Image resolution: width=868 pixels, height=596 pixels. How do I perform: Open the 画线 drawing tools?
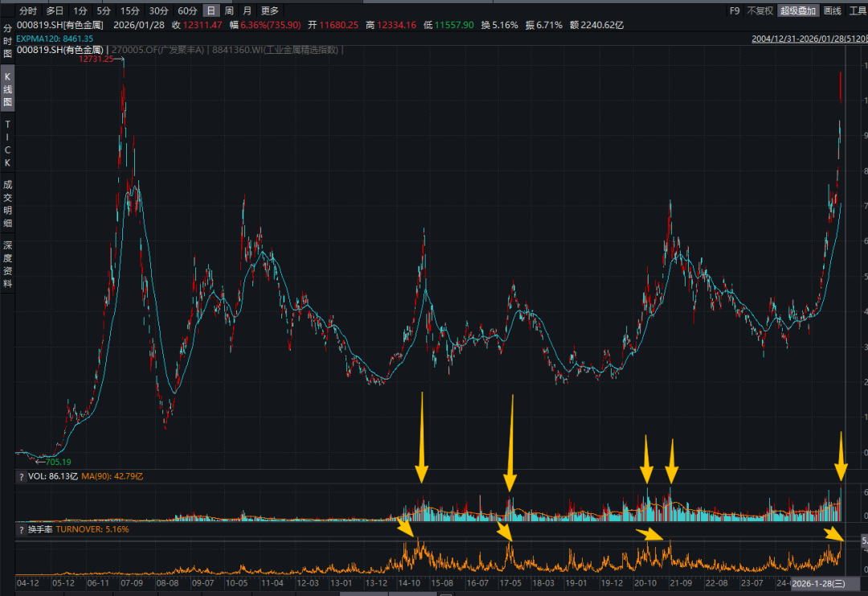click(832, 10)
